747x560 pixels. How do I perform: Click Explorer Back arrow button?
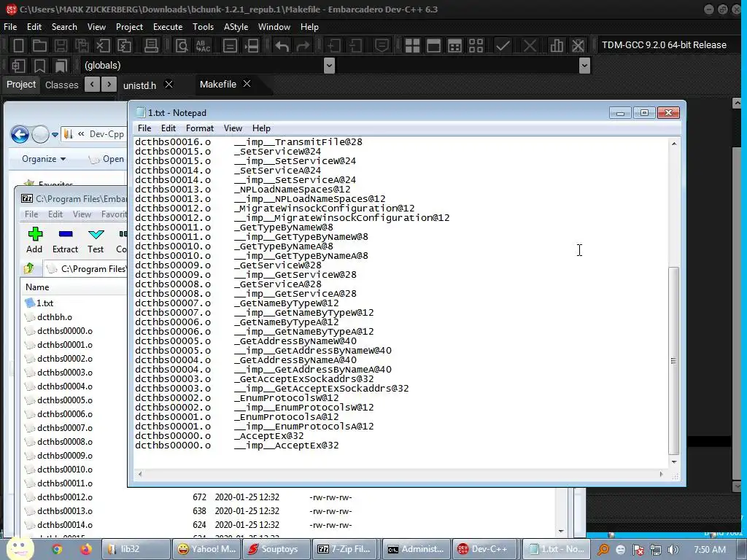click(20, 134)
